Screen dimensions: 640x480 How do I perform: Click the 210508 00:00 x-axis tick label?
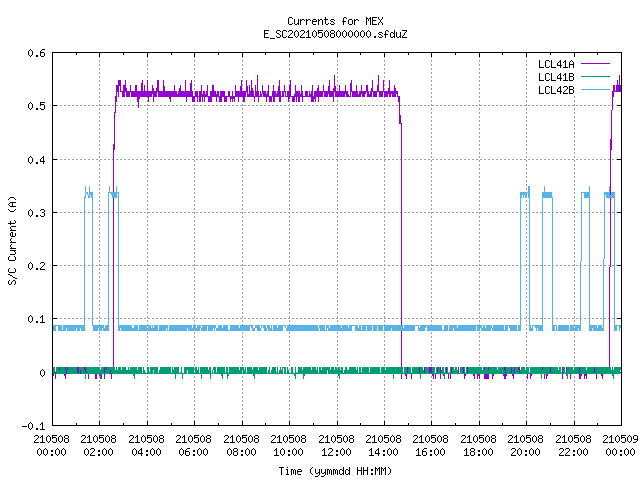[51, 445]
